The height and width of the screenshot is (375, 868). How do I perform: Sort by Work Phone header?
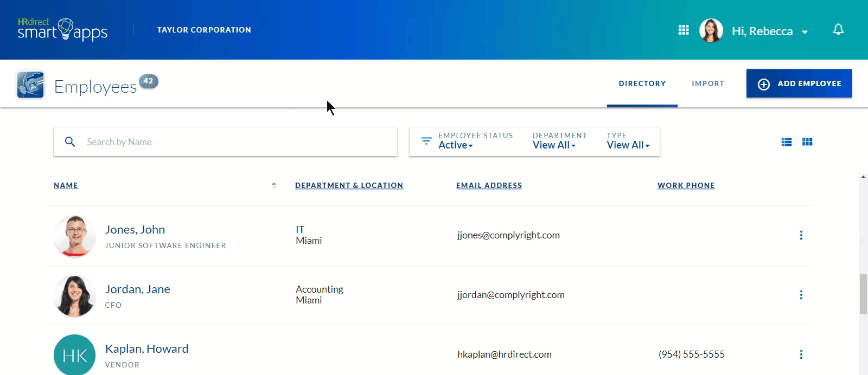click(x=686, y=185)
